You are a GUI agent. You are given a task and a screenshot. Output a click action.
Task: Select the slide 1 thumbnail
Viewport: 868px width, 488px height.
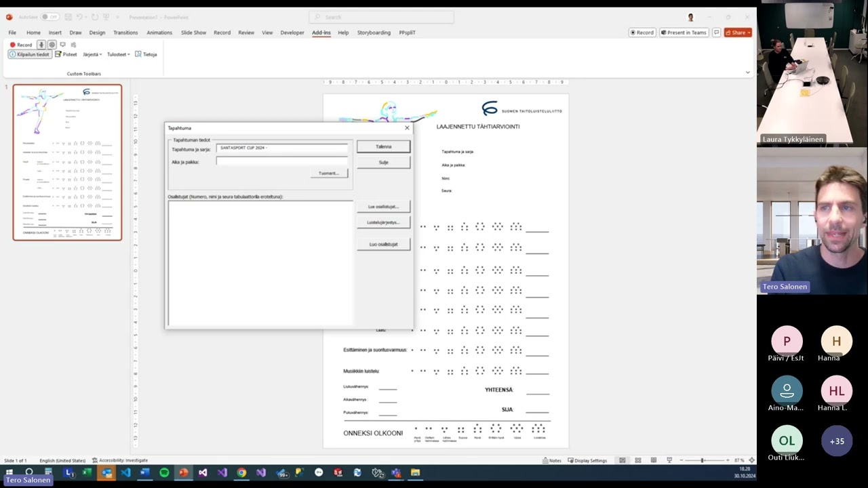[67, 163]
